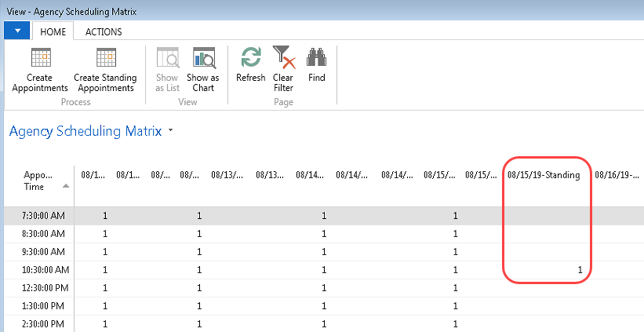Click the grayed Show as List icon
The height and width of the screenshot is (332, 644).
pos(167,59)
